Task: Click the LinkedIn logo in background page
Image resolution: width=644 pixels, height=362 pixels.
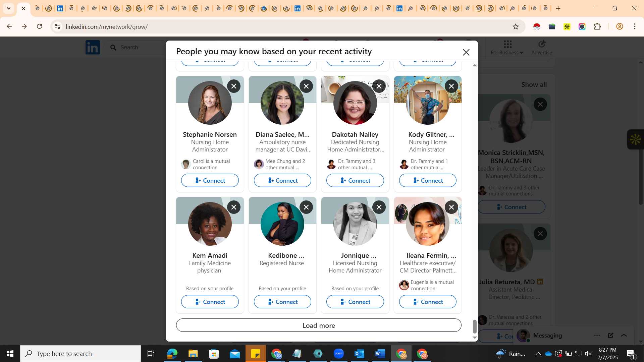Action: coord(93,47)
